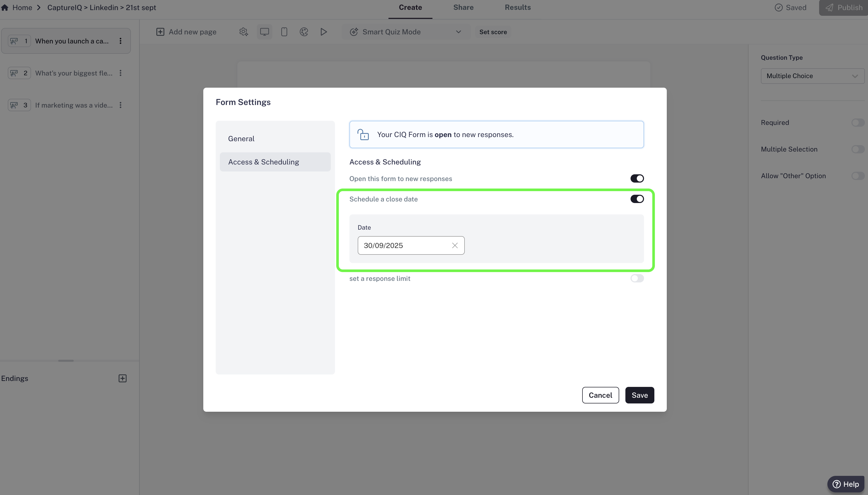
Task: Switch to mobile preview icon
Action: (284, 32)
